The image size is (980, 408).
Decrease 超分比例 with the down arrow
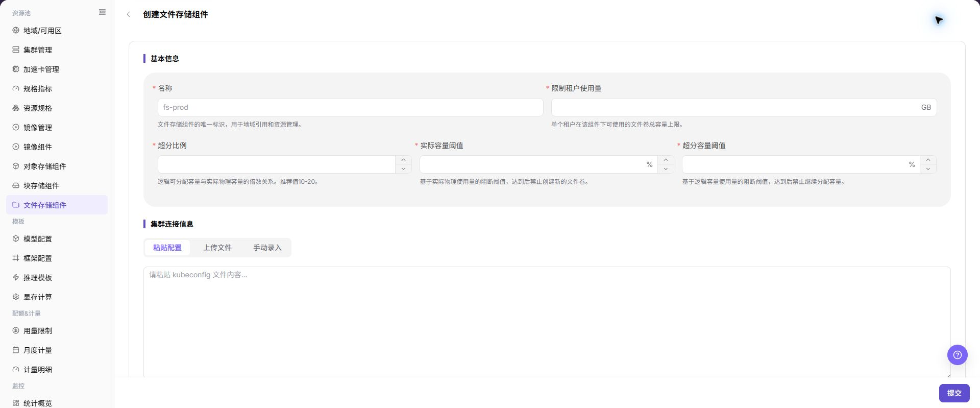point(403,169)
